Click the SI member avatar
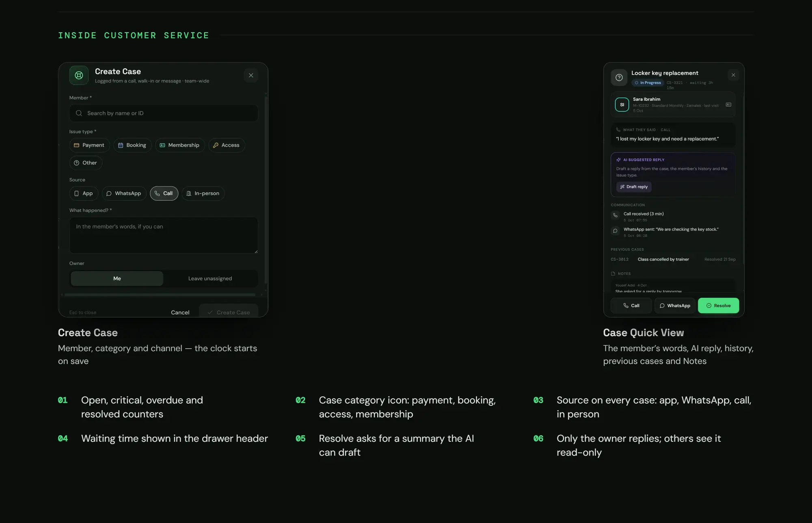812x523 pixels. click(622, 104)
